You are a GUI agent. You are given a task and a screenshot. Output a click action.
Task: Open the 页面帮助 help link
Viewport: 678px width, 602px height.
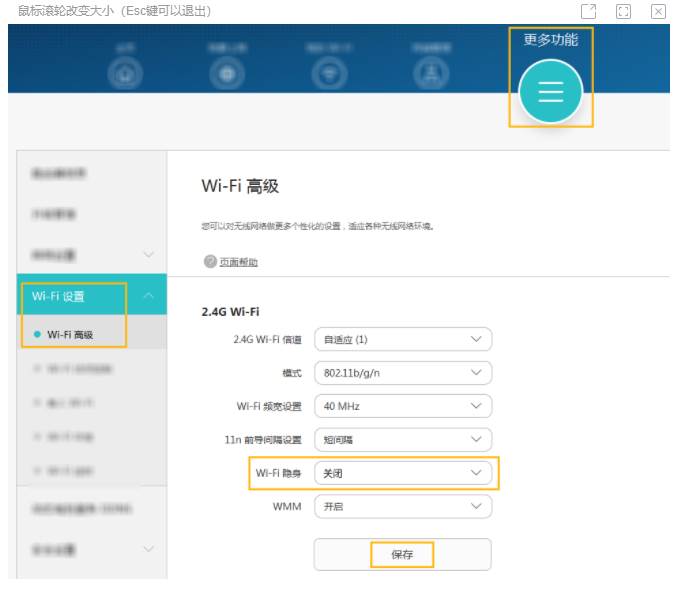pos(238,262)
